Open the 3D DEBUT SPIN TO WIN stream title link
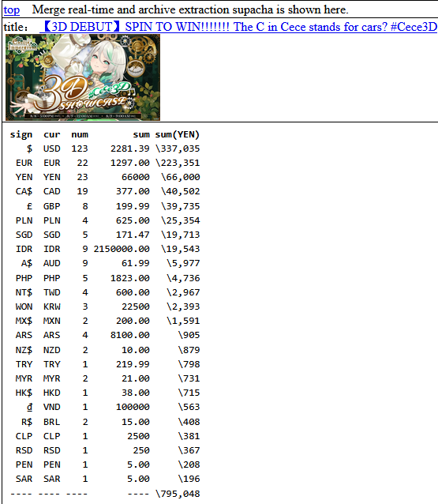This screenshot has width=438, height=504. tap(238, 27)
